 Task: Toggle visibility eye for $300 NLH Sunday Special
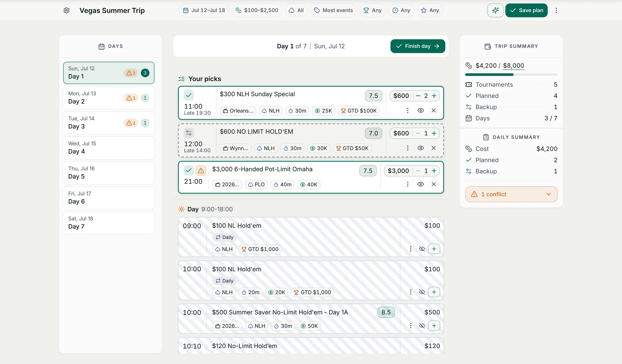point(421,111)
